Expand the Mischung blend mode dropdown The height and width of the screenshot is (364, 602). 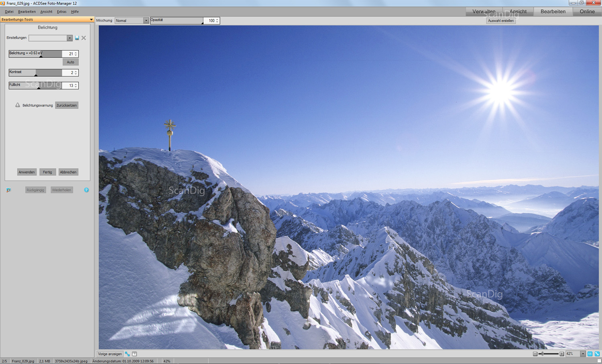click(146, 21)
